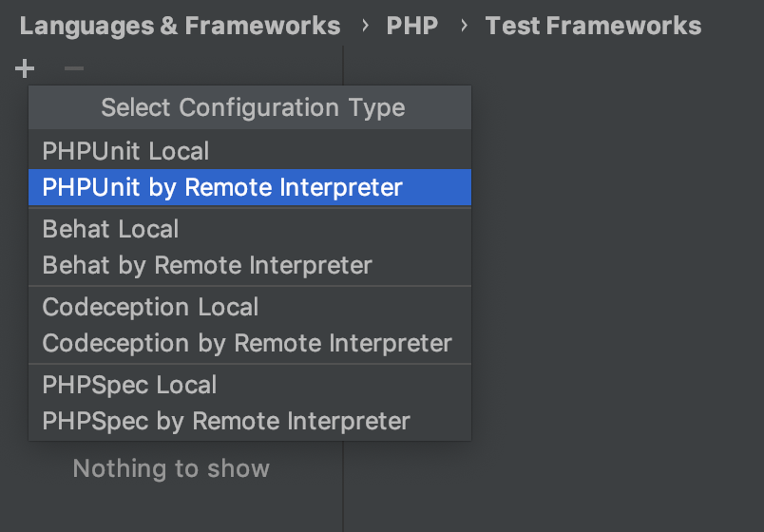This screenshot has width=764, height=532.
Task: Choose PHPSpec by Remote Interpreter
Action: pyautogui.click(x=226, y=421)
